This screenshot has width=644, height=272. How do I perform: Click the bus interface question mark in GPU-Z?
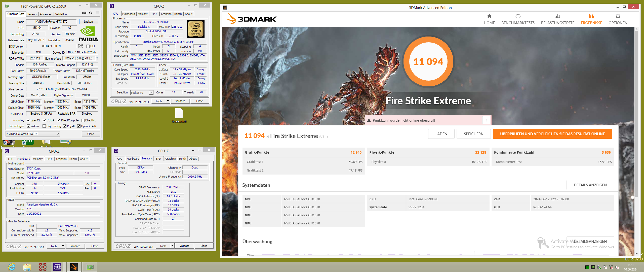coord(97,58)
